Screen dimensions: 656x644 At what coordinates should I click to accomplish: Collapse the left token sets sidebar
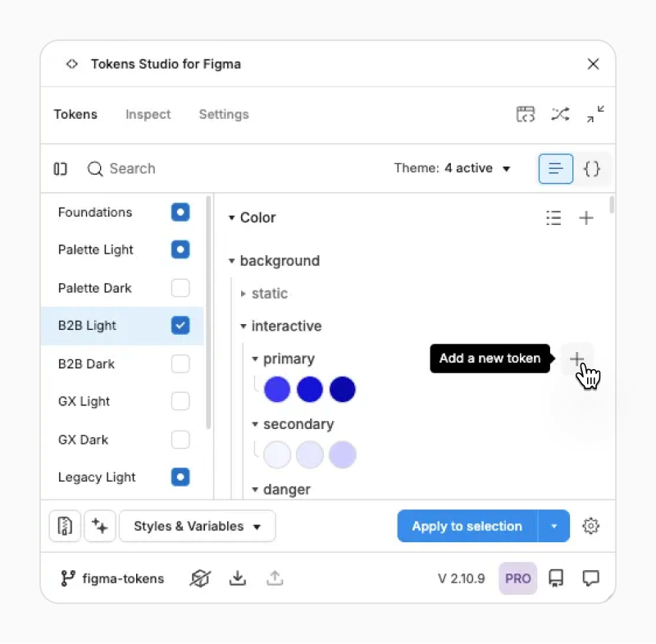tap(61, 169)
